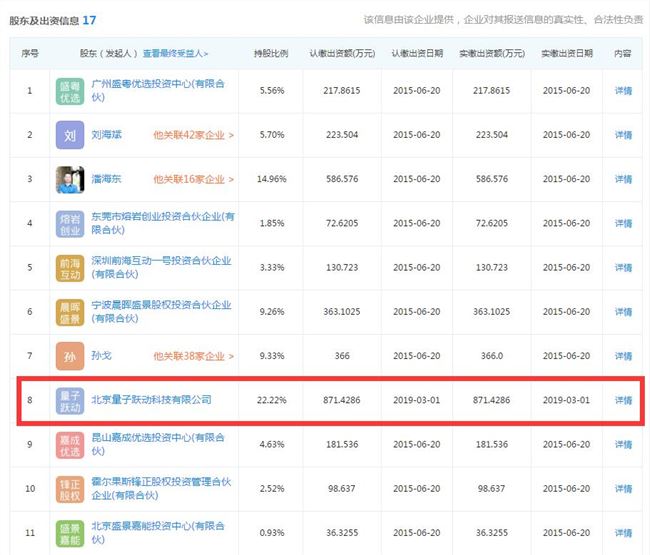
Task: Click the 前海互动 shareholder logo icon
Action: point(70,268)
